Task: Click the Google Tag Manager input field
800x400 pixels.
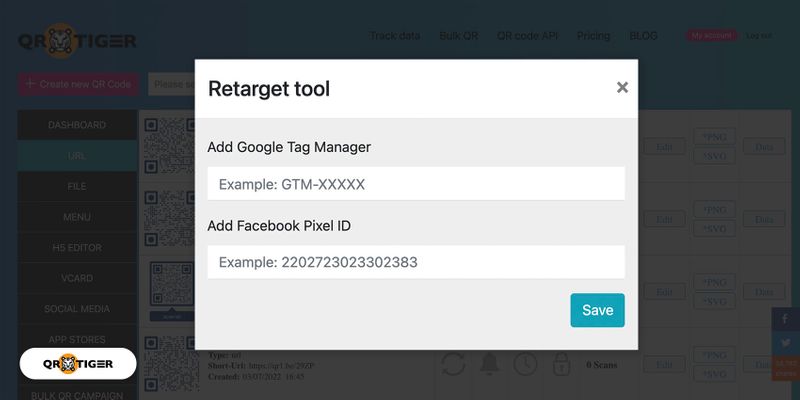Action: [416, 184]
